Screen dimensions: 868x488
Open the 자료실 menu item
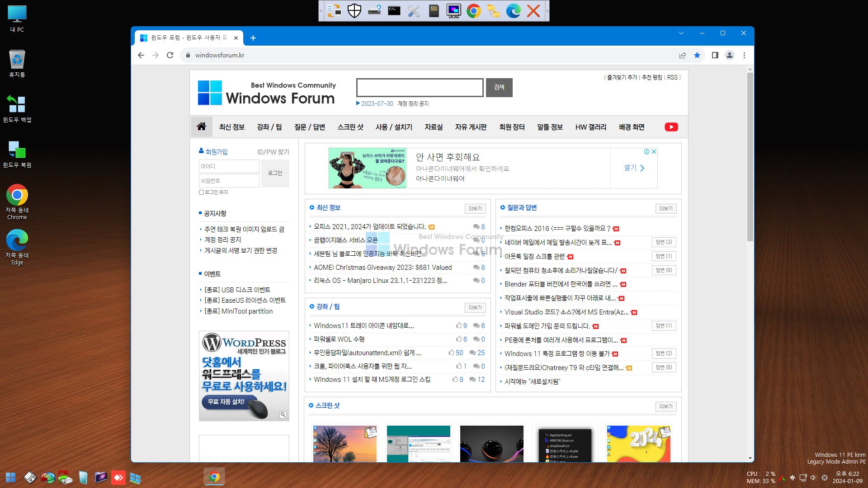(x=434, y=127)
